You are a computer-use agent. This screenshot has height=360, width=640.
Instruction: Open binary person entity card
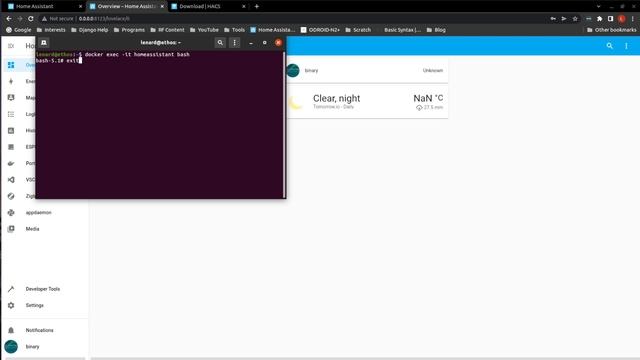coord(367,70)
